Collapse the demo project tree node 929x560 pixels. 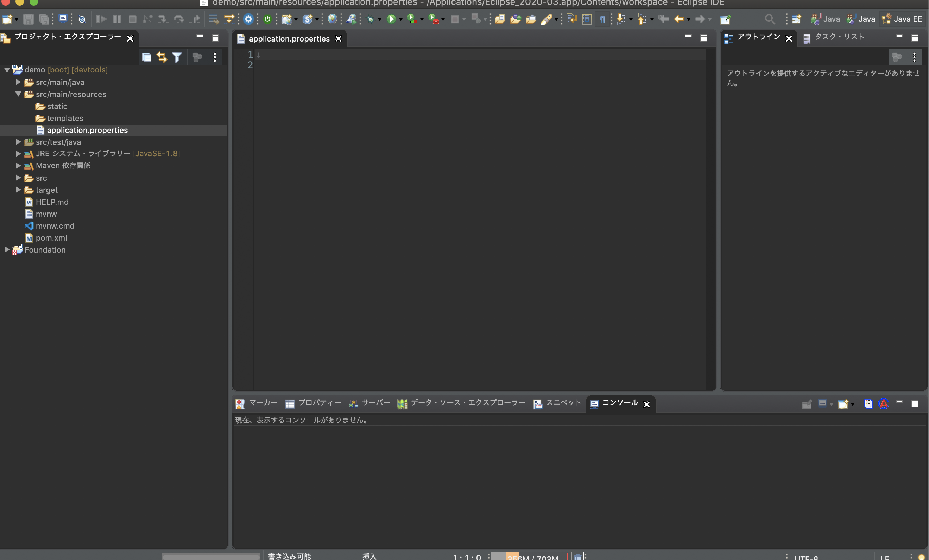[x=7, y=70]
